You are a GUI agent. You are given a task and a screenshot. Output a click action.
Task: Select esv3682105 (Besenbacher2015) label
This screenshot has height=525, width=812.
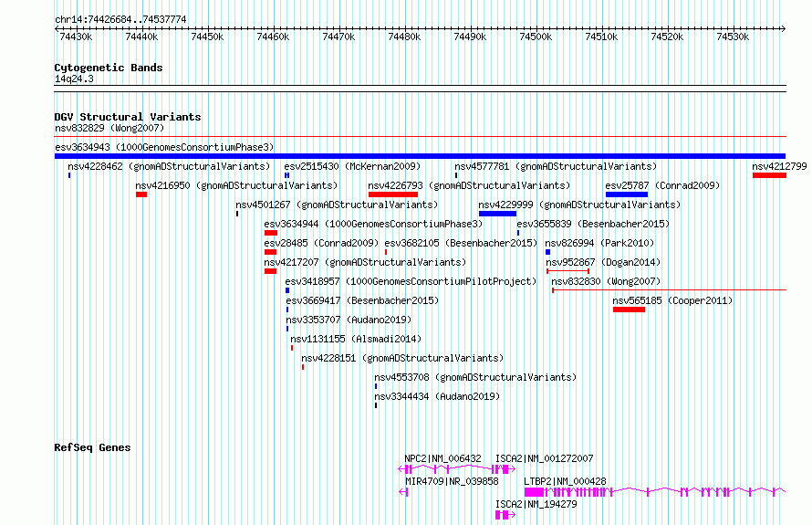point(461,243)
